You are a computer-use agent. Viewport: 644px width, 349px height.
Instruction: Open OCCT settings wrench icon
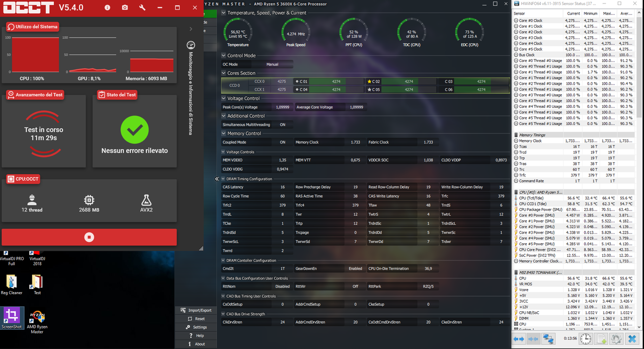(142, 8)
